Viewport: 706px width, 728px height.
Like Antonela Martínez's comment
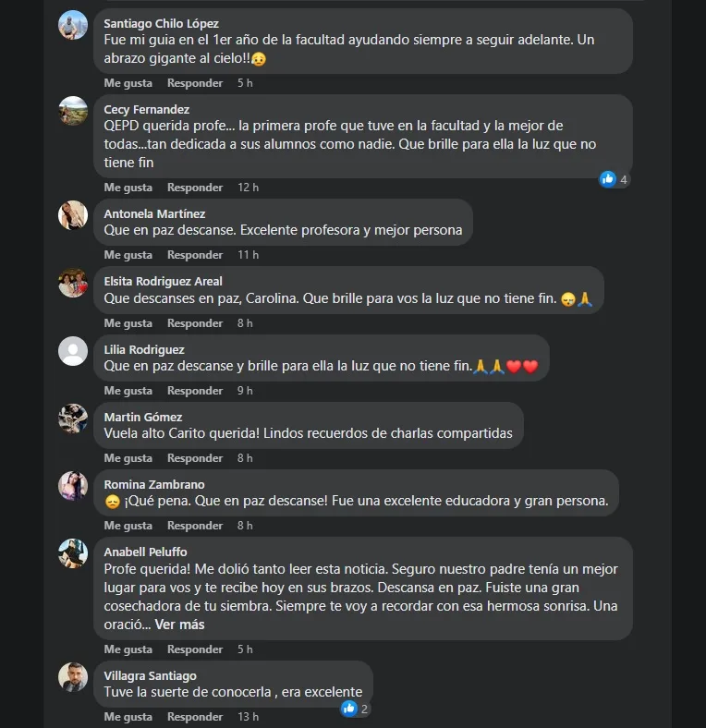[128, 255]
